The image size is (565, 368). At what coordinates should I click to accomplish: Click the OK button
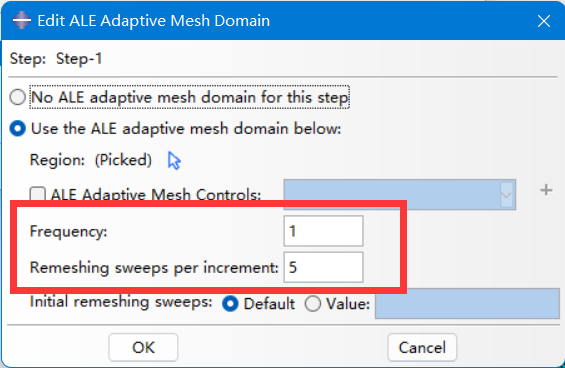[143, 347]
